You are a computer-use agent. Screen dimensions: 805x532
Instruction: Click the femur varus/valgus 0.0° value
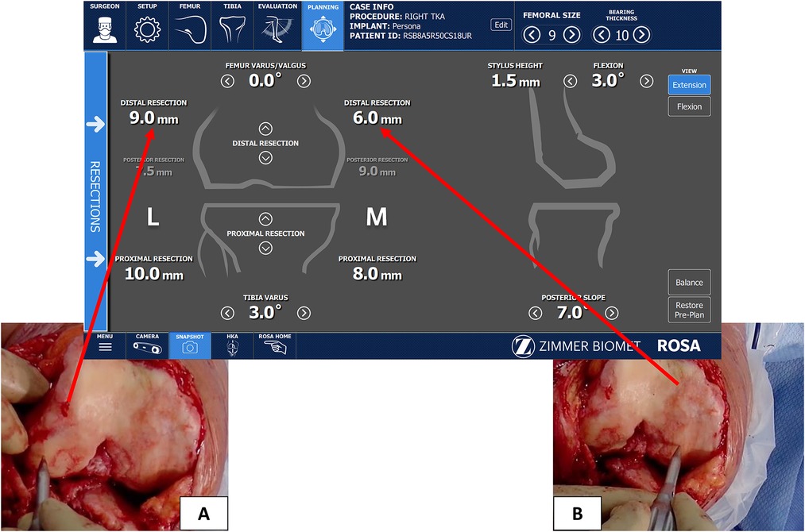pyautogui.click(x=265, y=80)
